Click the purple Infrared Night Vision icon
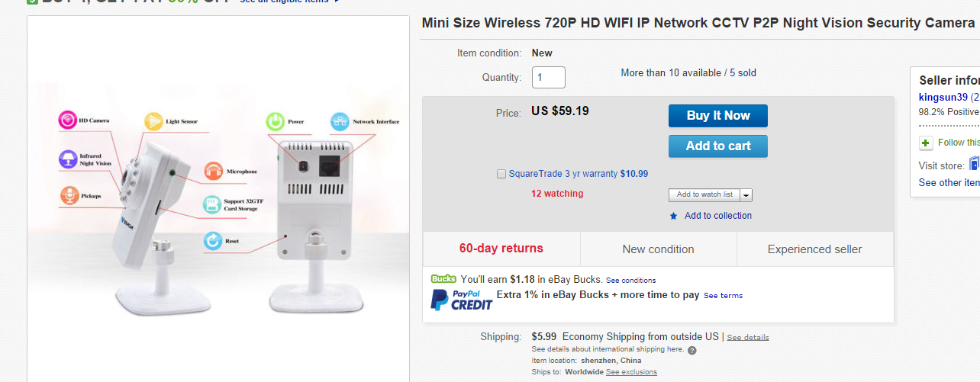This screenshot has width=980, height=382. click(68, 159)
